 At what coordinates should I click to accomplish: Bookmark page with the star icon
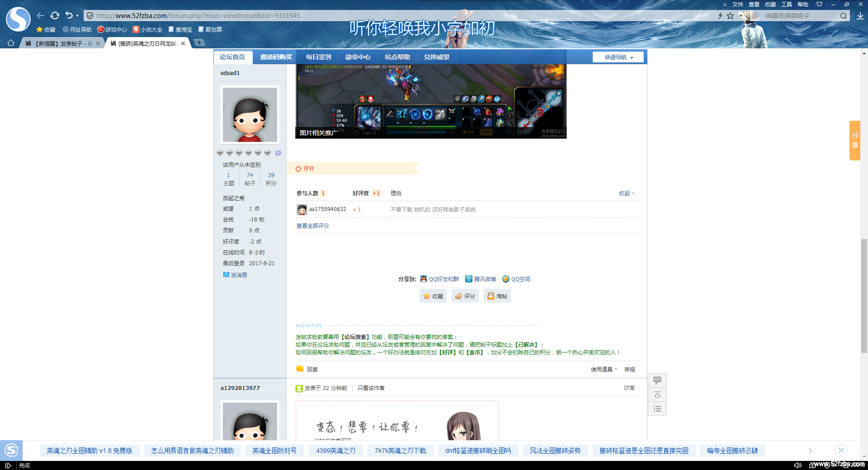point(730,16)
